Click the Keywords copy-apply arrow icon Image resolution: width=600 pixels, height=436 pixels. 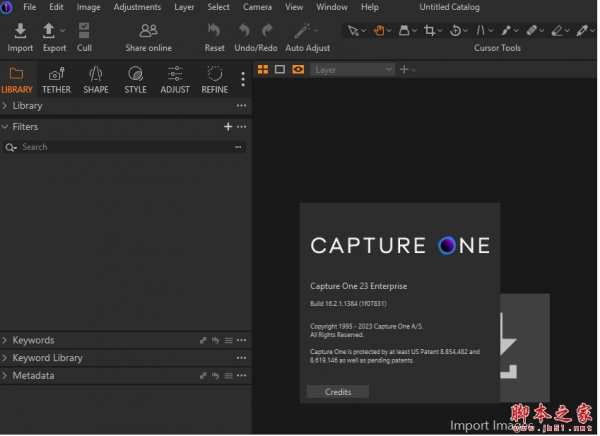tap(203, 341)
